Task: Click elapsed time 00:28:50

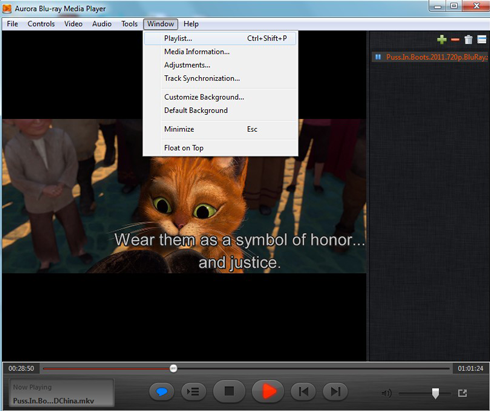Action: point(21,368)
